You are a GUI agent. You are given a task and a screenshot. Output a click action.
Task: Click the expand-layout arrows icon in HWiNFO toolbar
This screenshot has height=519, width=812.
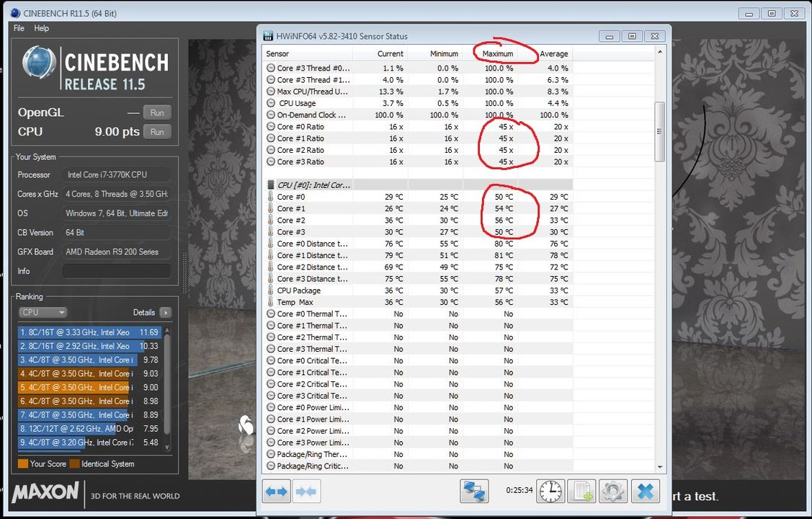coord(277,491)
